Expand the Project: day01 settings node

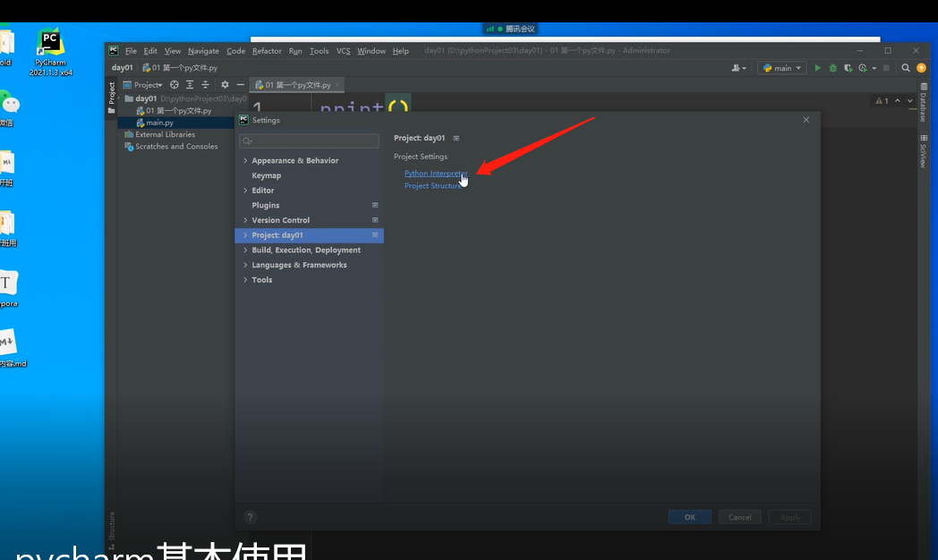point(245,235)
